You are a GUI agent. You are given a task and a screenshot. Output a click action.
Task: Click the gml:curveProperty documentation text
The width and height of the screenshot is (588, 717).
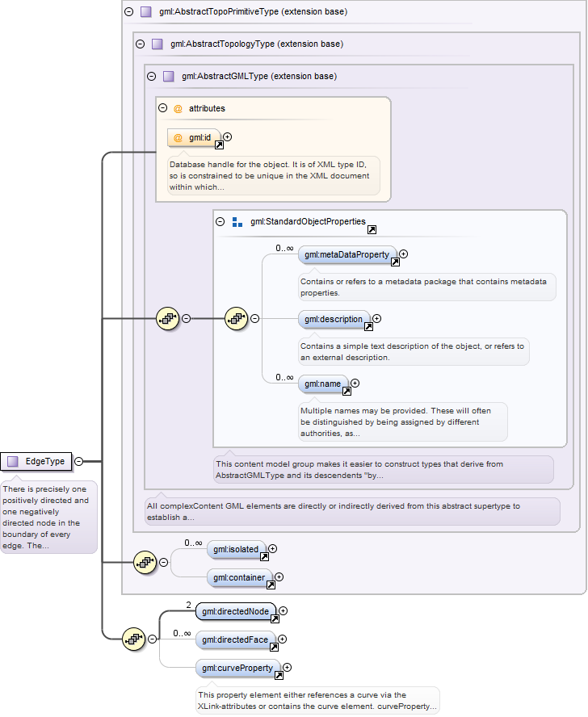(x=317, y=701)
